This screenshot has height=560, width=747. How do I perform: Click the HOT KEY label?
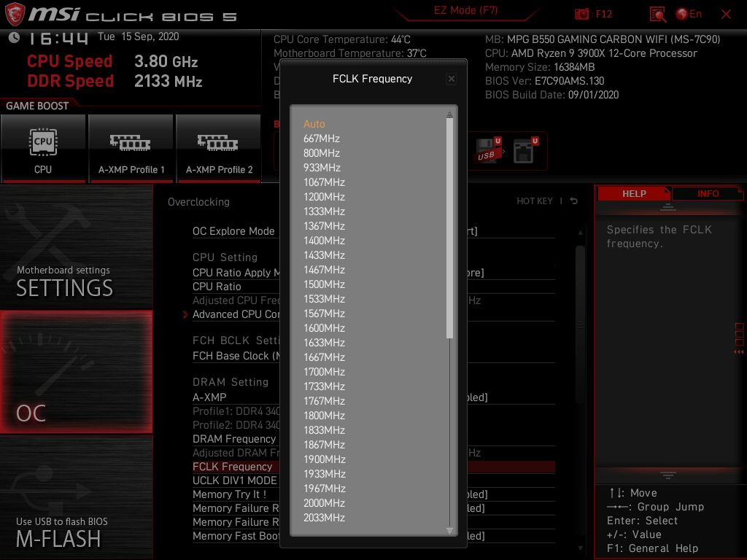pos(535,201)
